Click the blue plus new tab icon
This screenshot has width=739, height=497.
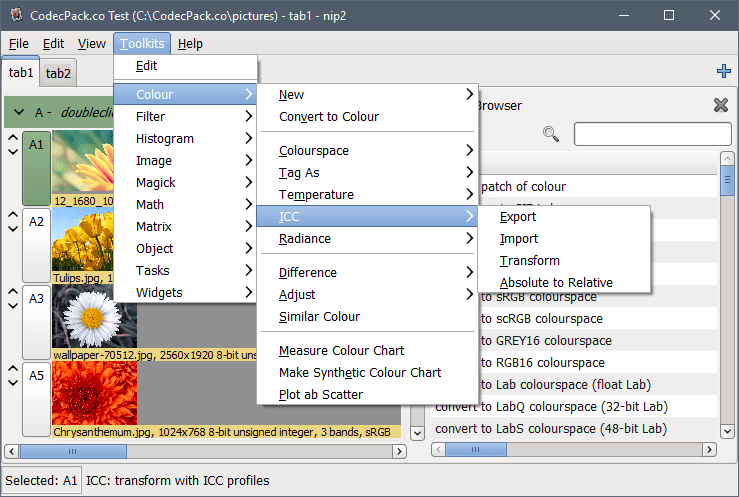point(724,71)
